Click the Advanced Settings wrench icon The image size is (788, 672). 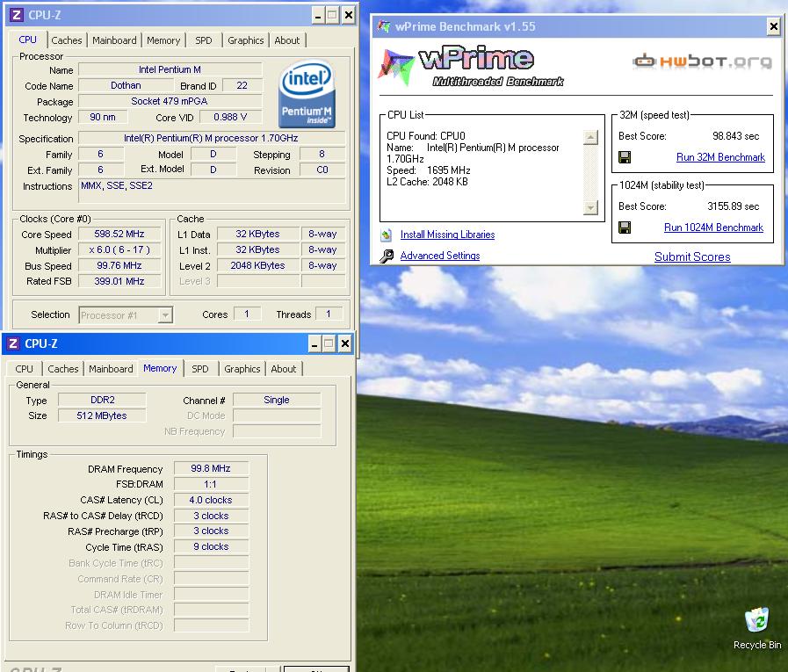387,256
